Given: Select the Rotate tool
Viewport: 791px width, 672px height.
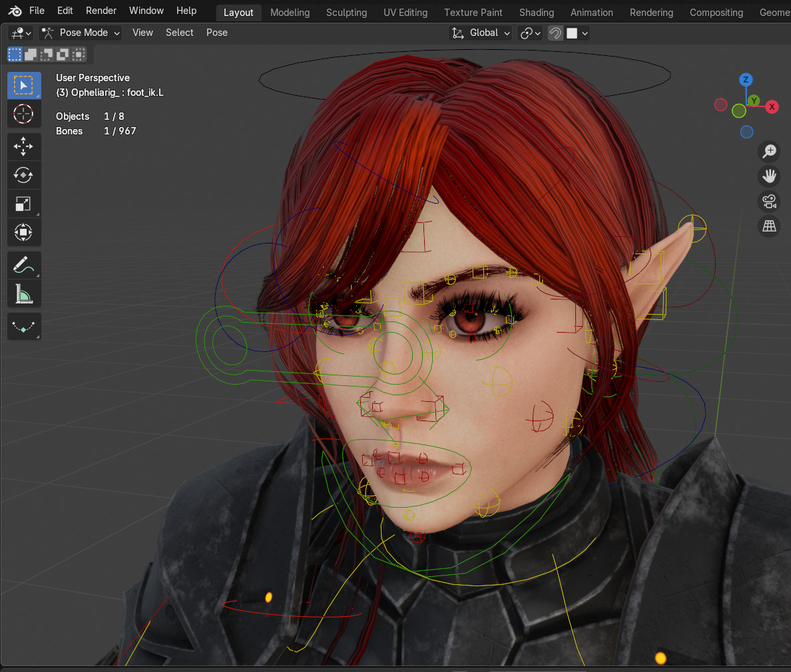Looking at the screenshot, I should 24,175.
